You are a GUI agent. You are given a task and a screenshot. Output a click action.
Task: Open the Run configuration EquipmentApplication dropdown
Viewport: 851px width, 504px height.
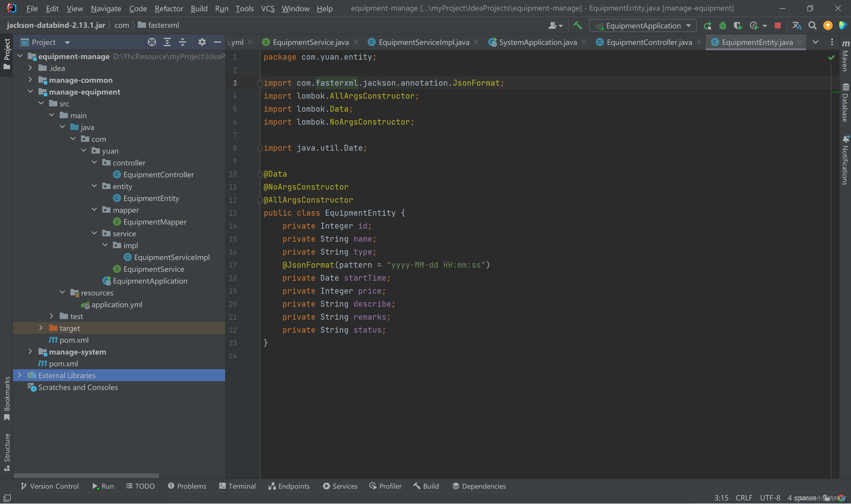[643, 26]
